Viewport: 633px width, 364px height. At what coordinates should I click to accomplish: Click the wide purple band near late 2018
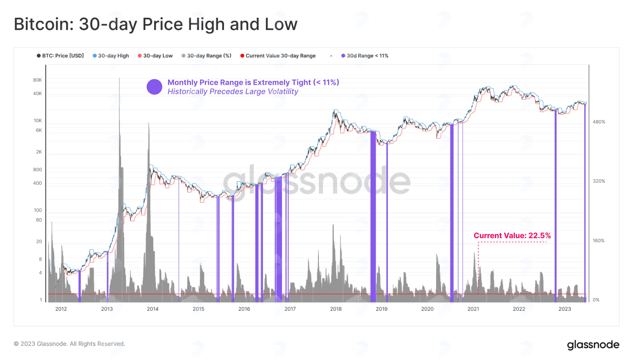(x=373, y=216)
